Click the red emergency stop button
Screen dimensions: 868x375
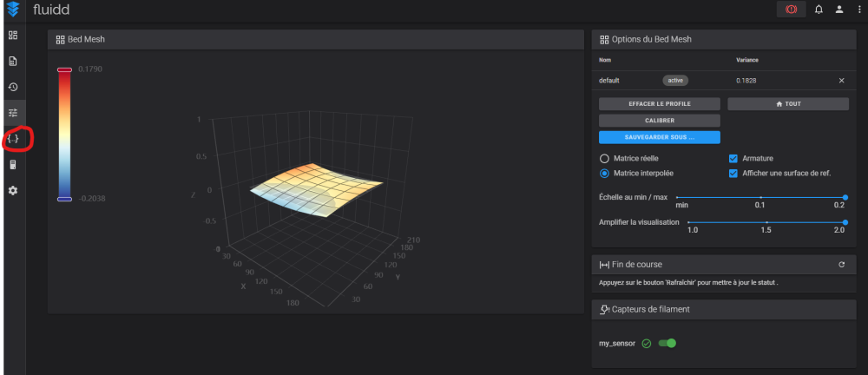coord(791,10)
